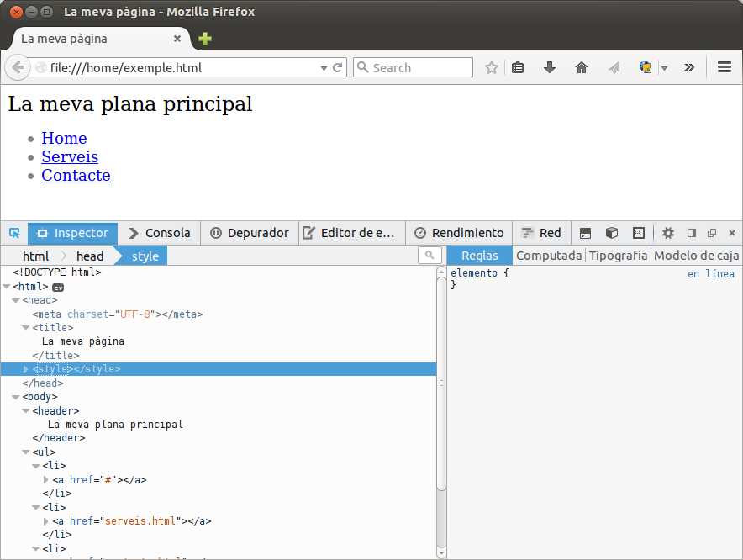The height and width of the screenshot is (560, 743).
Task: Open the Firefox hamburger menu
Action: [x=725, y=68]
